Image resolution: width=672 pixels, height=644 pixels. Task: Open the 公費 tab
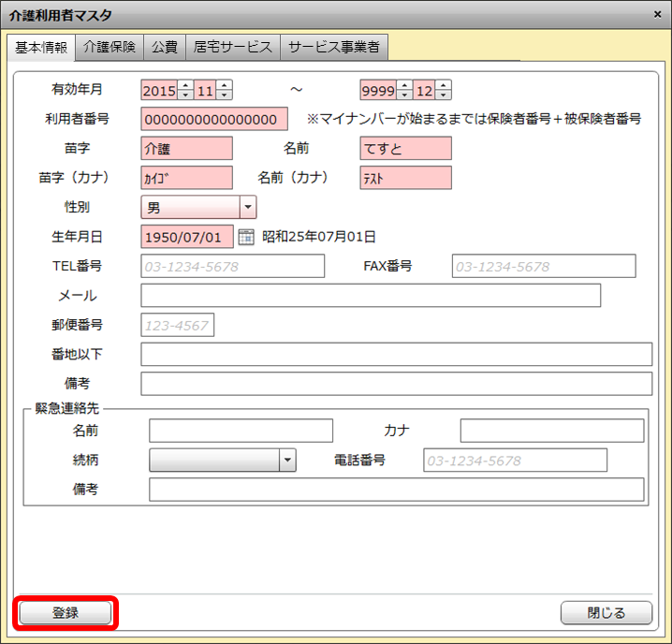(164, 47)
